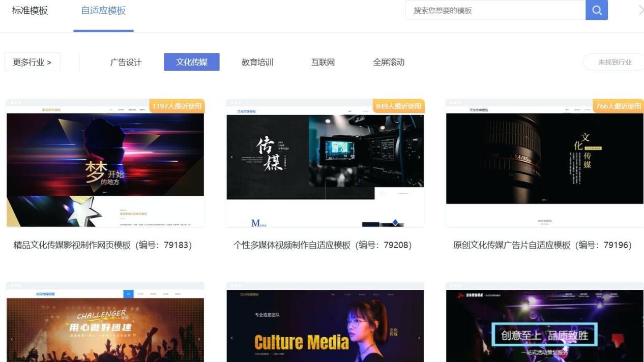Click the right carousel arrow on template 79208 preview

point(419,157)
